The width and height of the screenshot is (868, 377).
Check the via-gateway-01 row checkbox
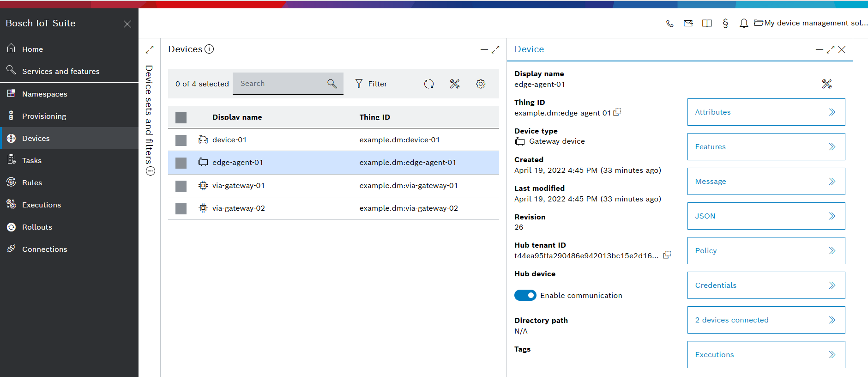[181, 186]
